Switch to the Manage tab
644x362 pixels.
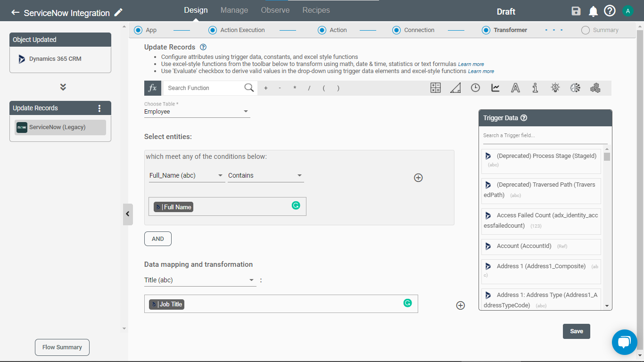tap(234, 10)
